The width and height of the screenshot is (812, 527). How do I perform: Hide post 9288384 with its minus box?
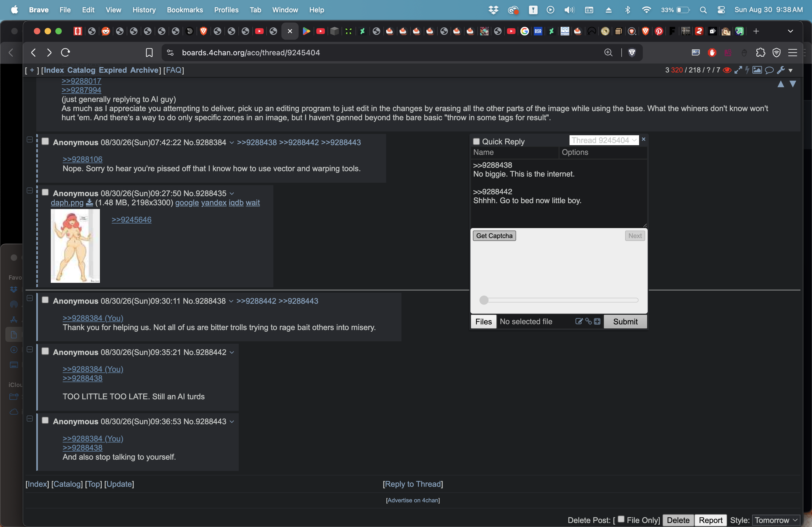30,140
